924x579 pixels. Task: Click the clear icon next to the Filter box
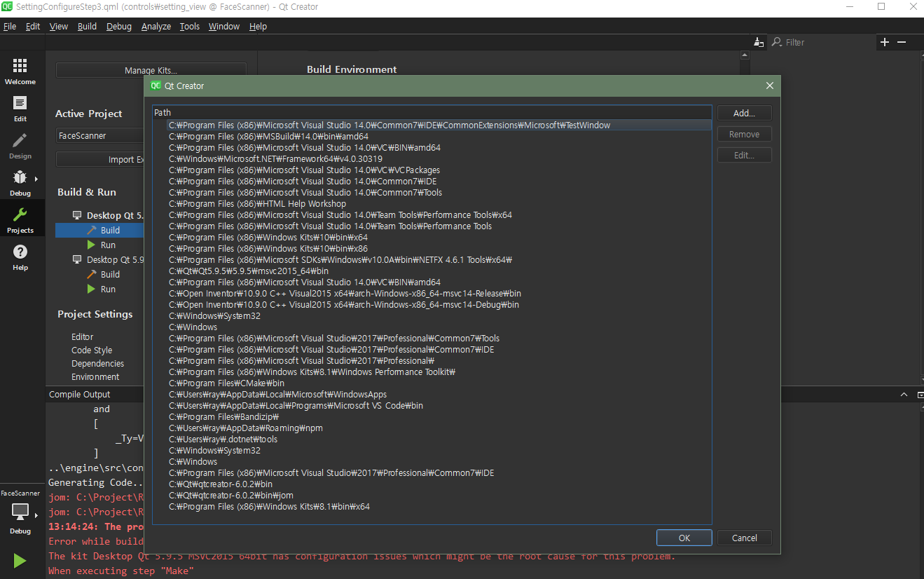tap(759, 42)
